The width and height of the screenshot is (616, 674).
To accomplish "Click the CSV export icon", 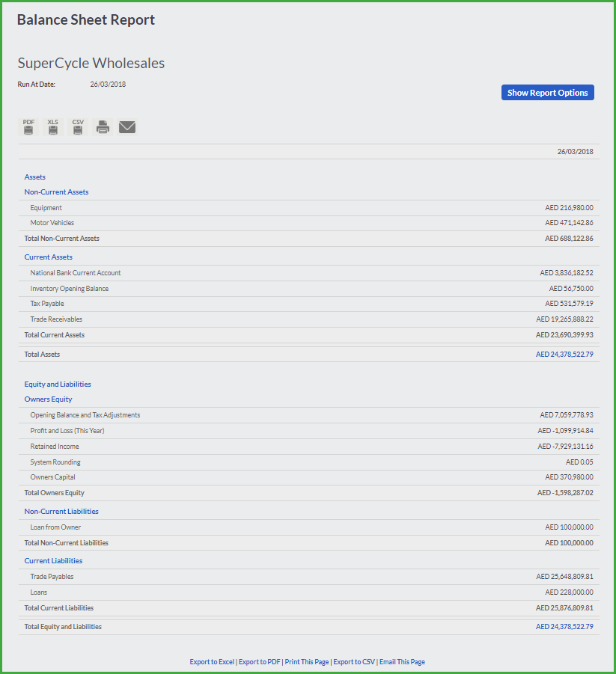I will (x=78, y=127).
